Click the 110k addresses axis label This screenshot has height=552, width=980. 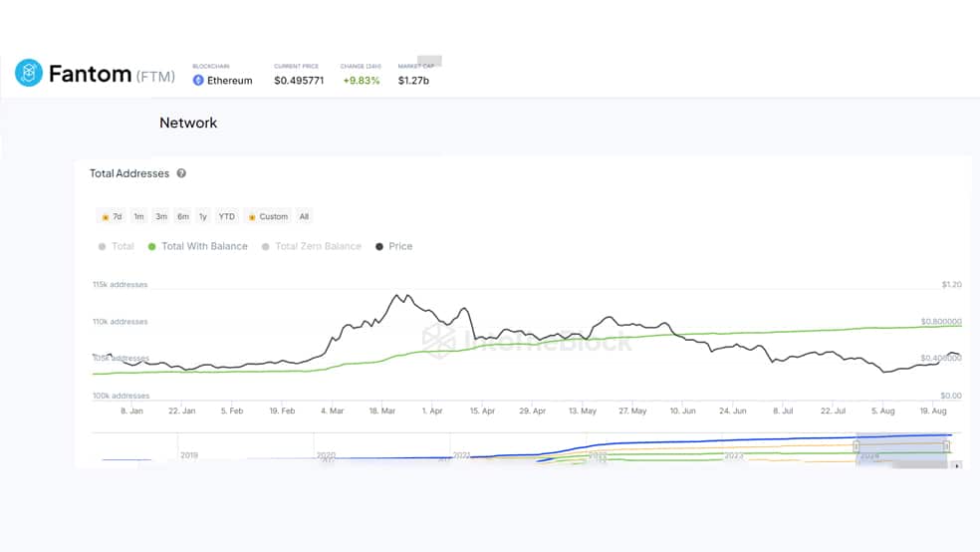click(x=120, y=321)
